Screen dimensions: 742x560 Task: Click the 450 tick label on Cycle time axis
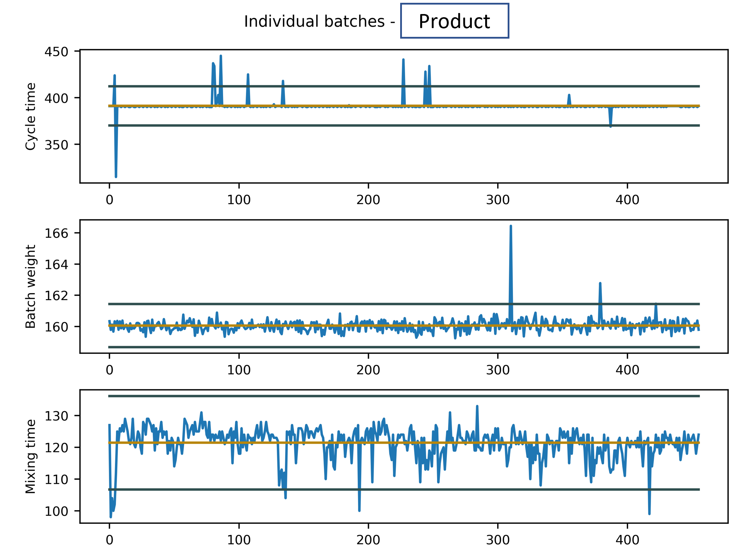(56, 51)
